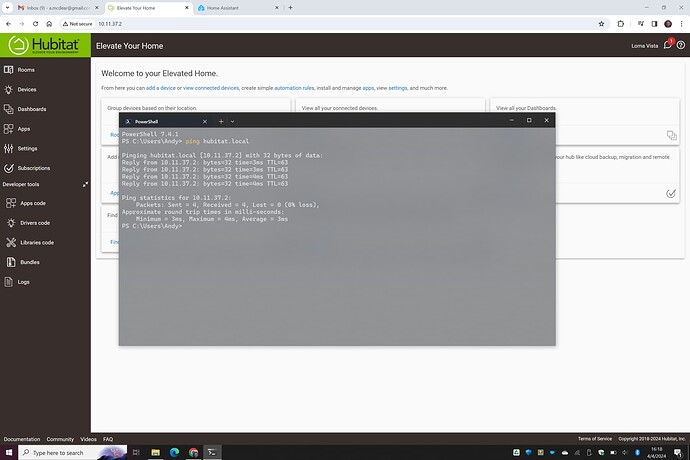This screenshot has height=460, width=690.
Task: Open the Devices page in sidebar
Action: [x=20, y=89]
